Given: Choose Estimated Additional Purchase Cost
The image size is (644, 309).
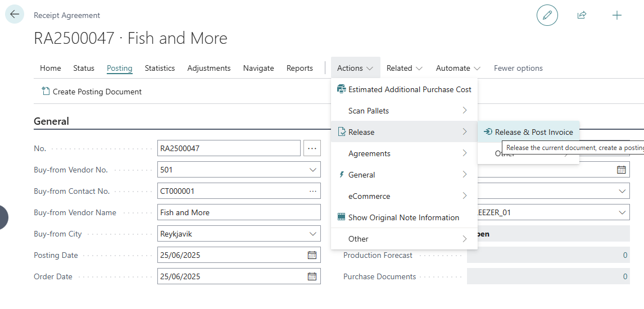Looking at the screenshot, I should coord(409,89).
